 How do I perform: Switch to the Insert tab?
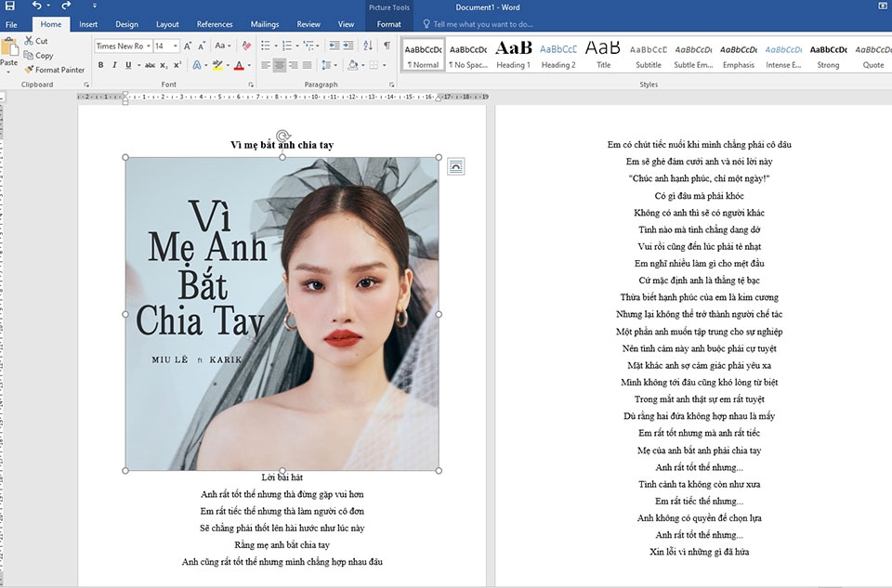[88, 24]
